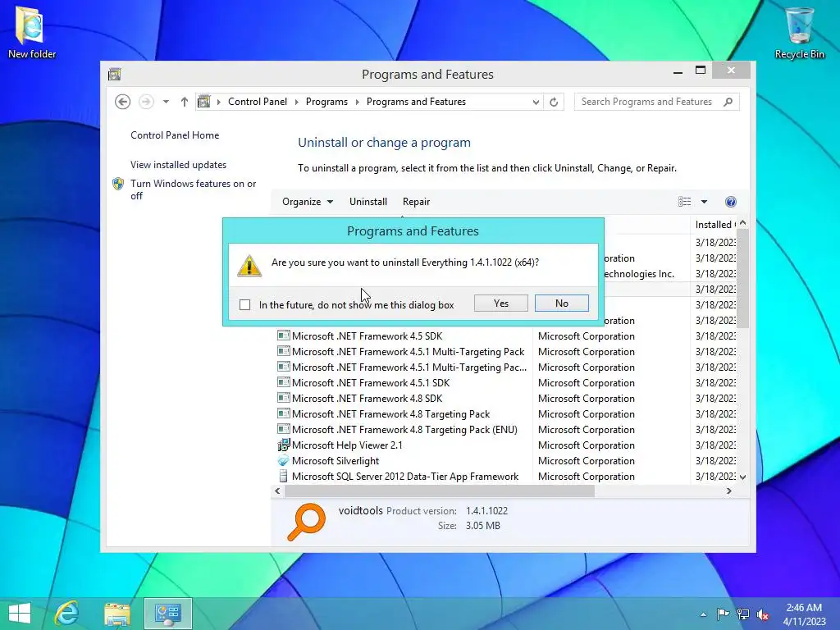
Task: Click the horizontal scrollbar right arrow
Action: 729,491
